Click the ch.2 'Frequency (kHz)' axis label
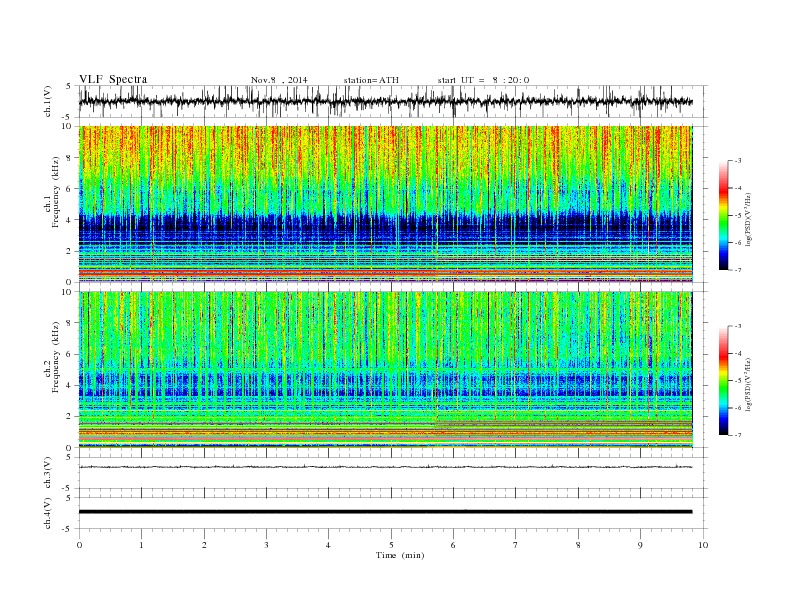This screenshot has width=792, height=612. [x=56, y=357]
